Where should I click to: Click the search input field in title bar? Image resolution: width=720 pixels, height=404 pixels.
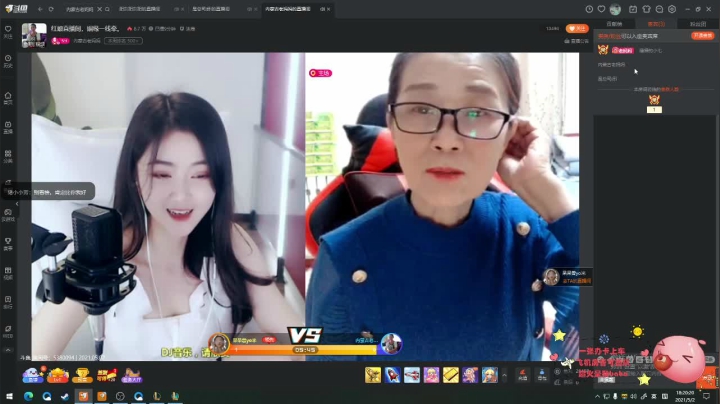[x=79, y=9]
